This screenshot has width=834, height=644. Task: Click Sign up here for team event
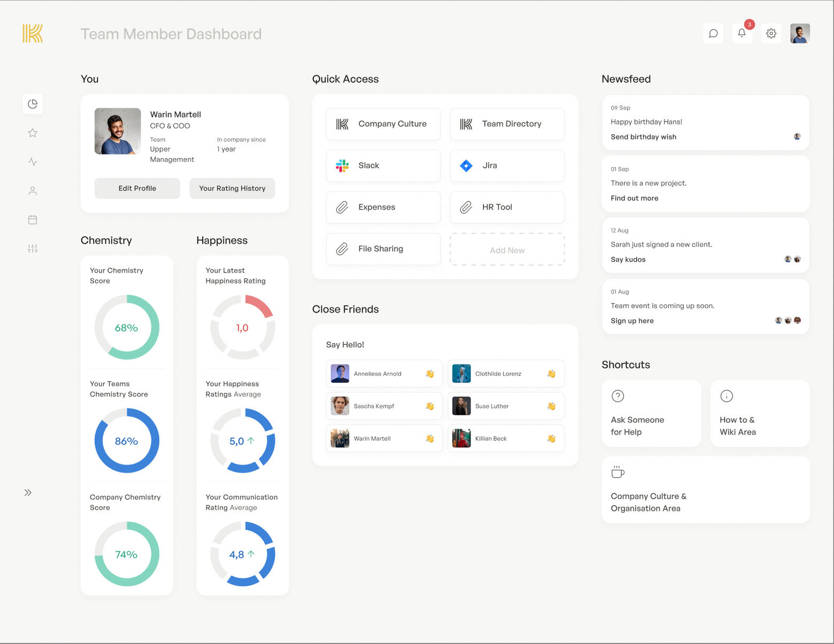point(632,321)
